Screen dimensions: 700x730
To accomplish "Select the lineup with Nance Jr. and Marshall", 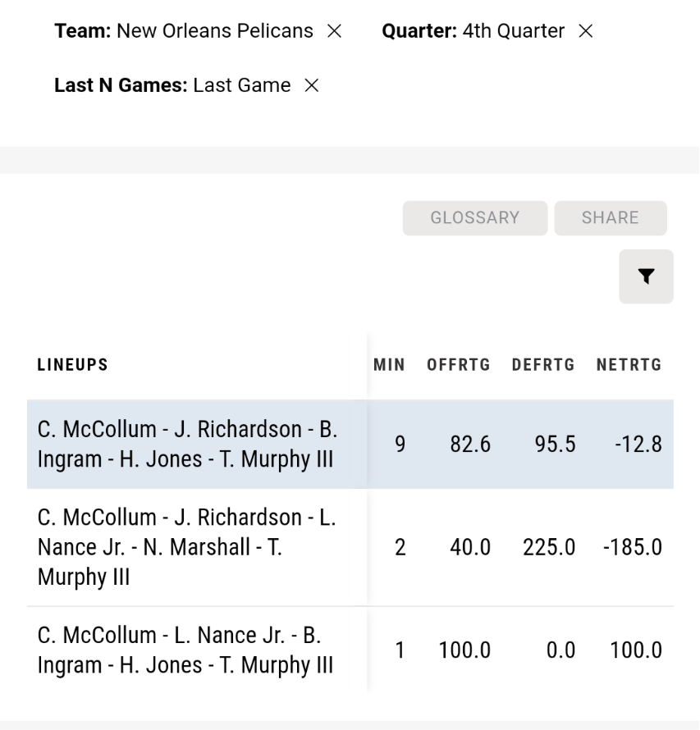I will tap(350, 547).
